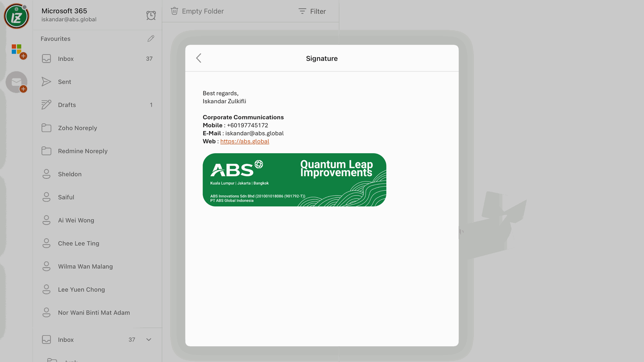Open the https://abs.global web link
The width and height of the screenshot is (644, 362).
click(x=245, y=141)
